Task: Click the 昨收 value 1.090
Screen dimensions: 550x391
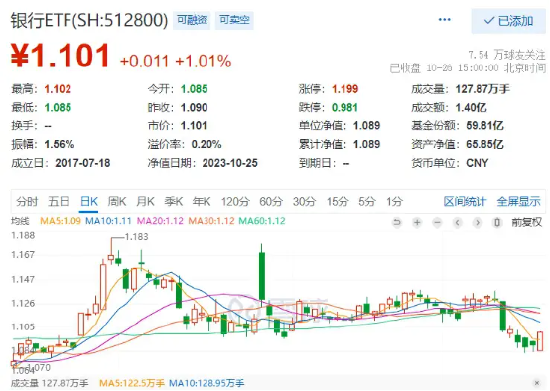Action: coord(194,107)
